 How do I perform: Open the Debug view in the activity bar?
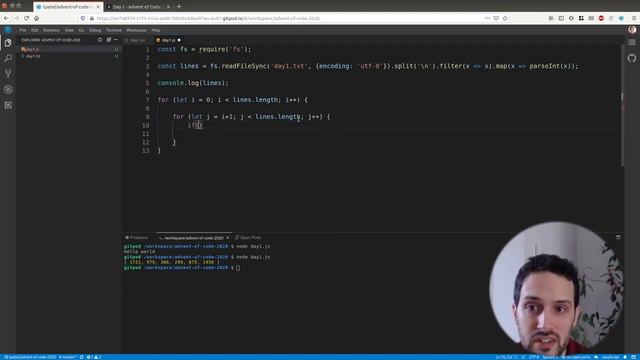[x=8, y=89]
